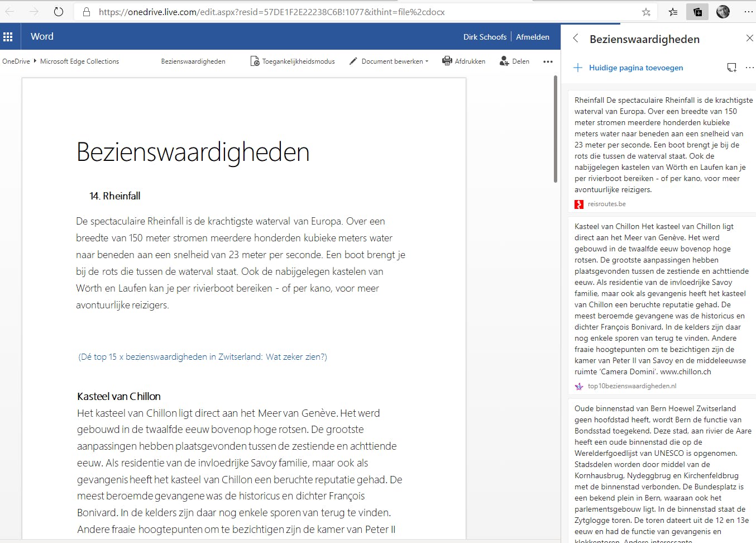Click the reisroutes.be favicon
Screen dimensions: 756x543
pos(579,204)
